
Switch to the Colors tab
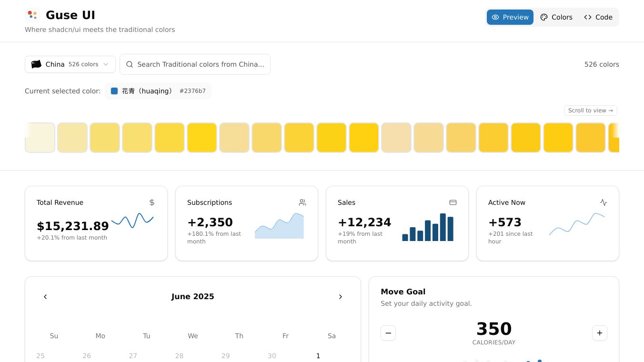556,17
